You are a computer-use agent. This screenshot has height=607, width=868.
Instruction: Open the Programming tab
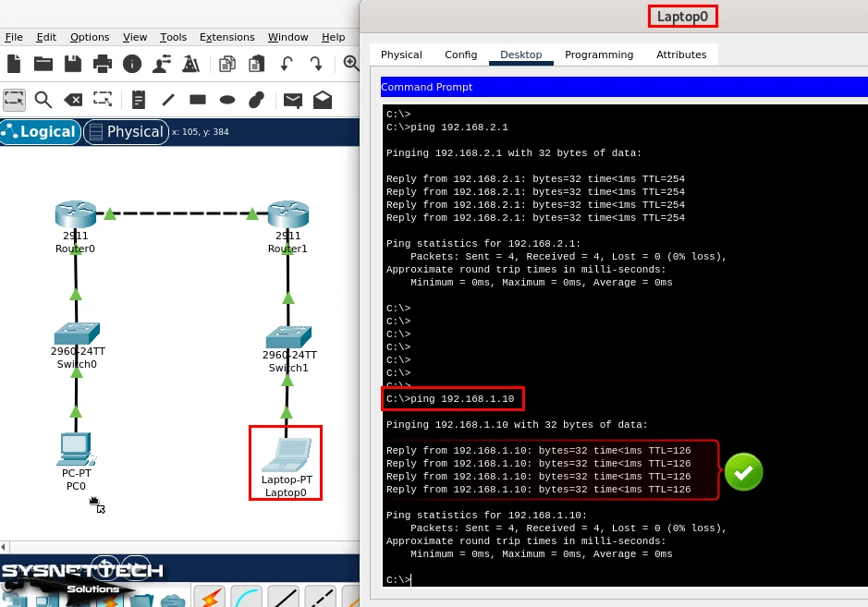pos(599,55)
